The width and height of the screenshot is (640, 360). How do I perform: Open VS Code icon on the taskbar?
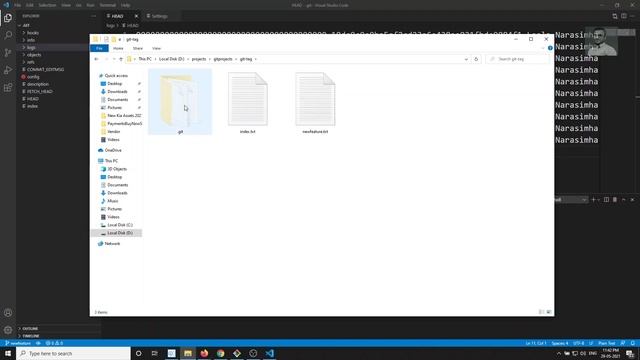pos(269,353)
